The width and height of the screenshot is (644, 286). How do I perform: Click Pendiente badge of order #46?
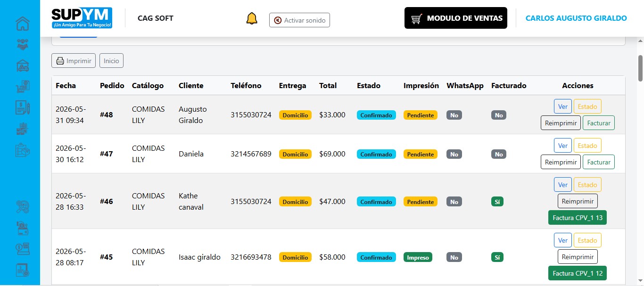(x=421, y=202)
